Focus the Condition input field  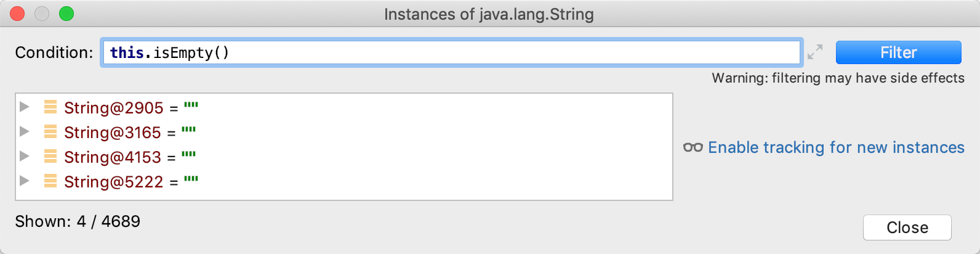point(451,52)
